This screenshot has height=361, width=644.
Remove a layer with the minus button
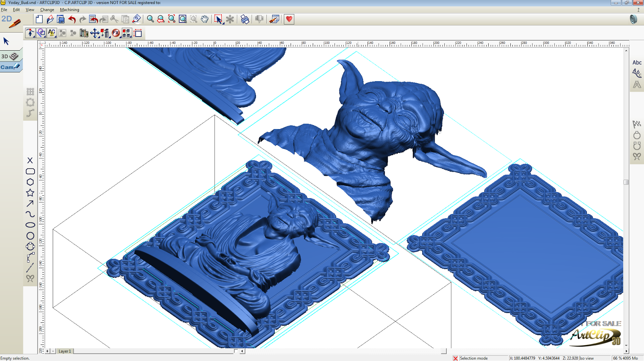point(53,351)
